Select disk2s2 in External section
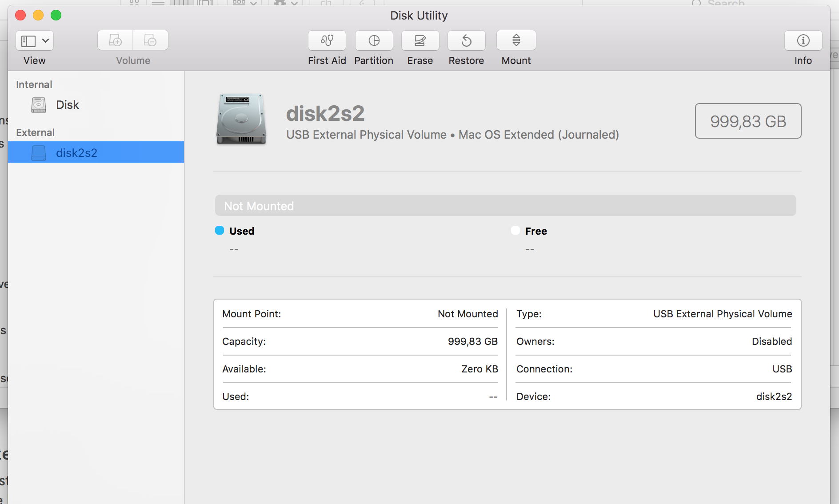The image size is (839, 504). [96, 152]
